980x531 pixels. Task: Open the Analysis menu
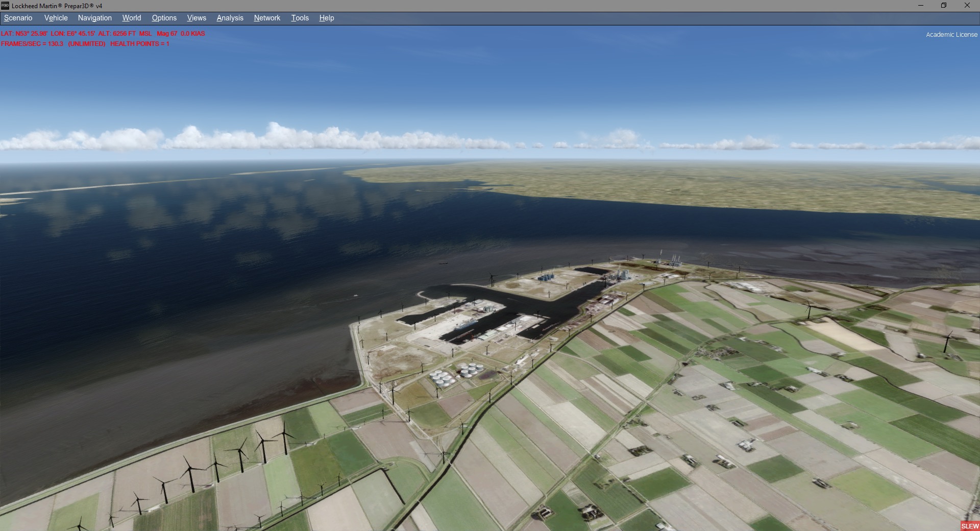[230, 18]
